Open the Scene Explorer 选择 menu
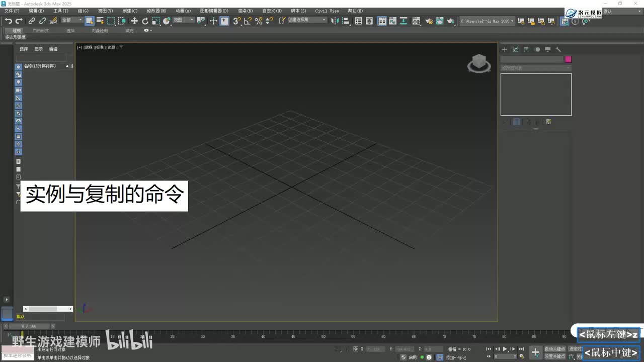The height and width of the screenshot is (362, 644). (24, 49)
